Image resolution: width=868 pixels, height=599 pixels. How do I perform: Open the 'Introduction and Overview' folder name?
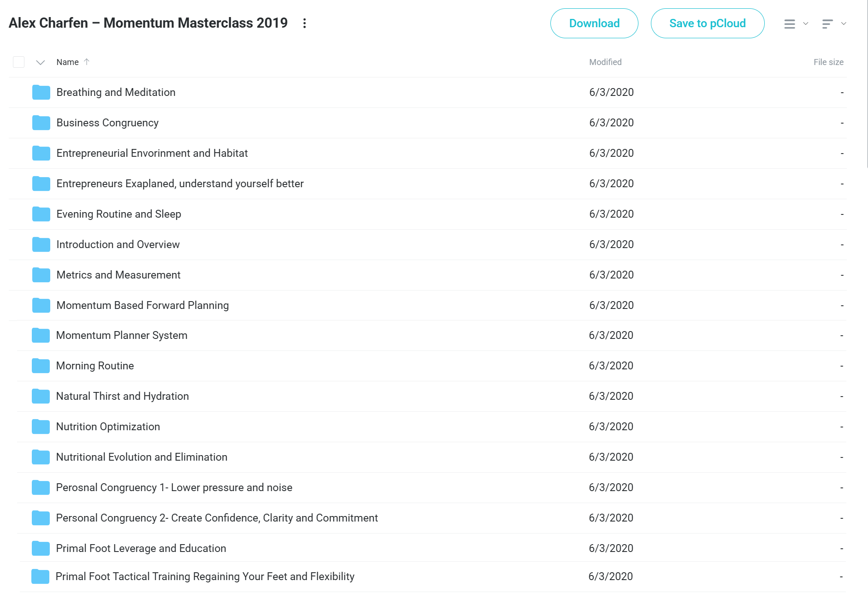click(118, 244)
